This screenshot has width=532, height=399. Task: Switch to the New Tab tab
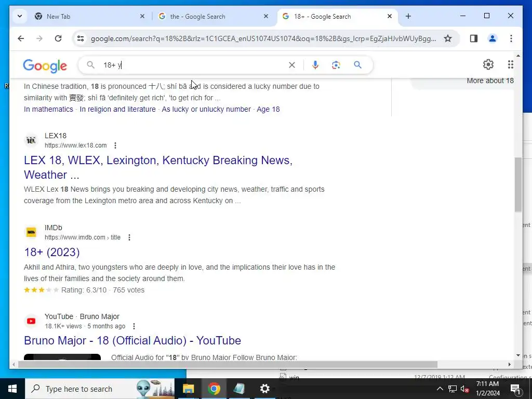88,16
